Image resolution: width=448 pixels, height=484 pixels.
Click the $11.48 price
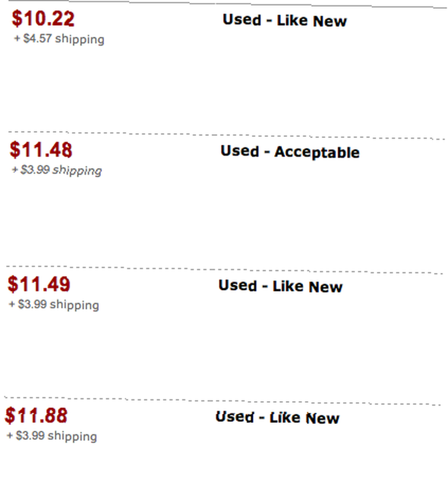tap(41, 150)
